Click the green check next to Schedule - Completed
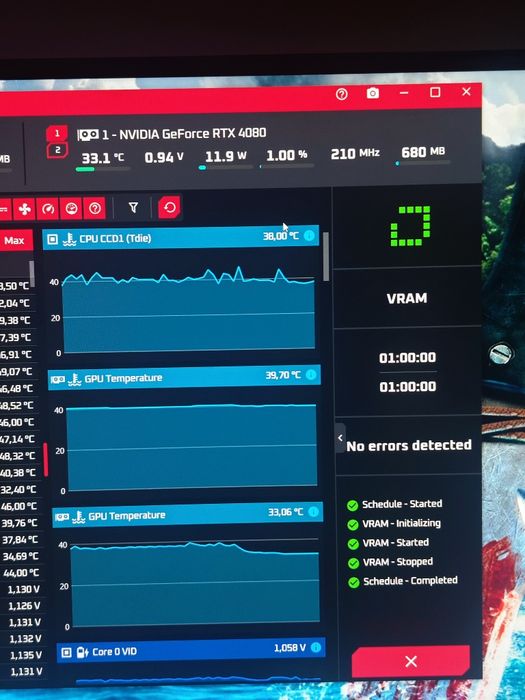Image resolution: width=525 pixels, height=700 pixels. 354,582
